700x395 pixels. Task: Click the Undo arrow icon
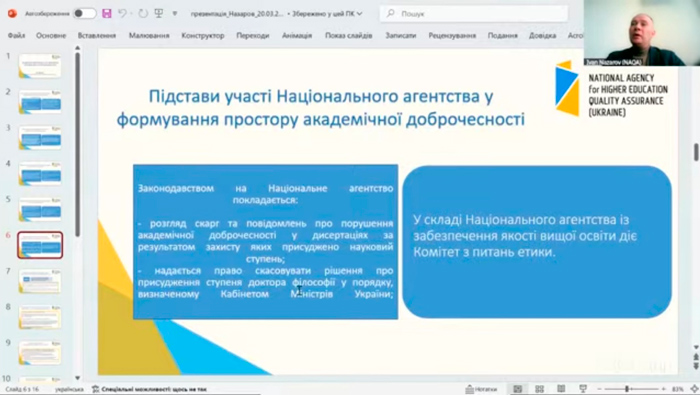click(122, 13)
